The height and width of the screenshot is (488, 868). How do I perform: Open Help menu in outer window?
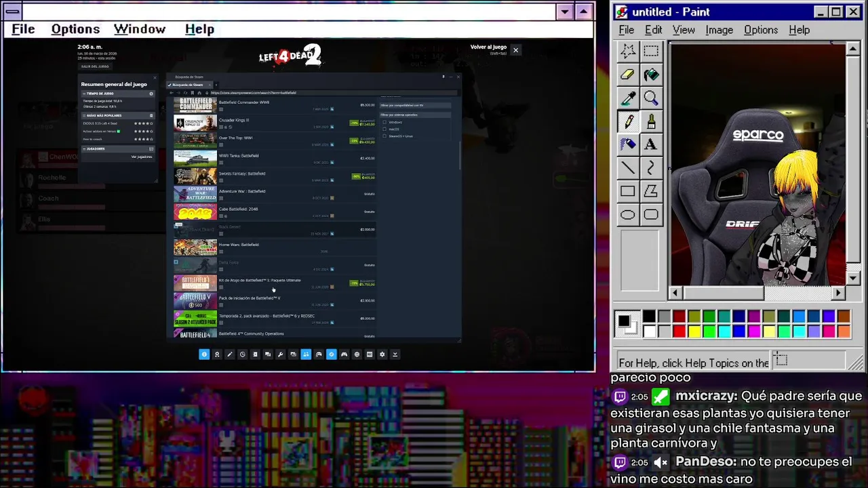199,29
